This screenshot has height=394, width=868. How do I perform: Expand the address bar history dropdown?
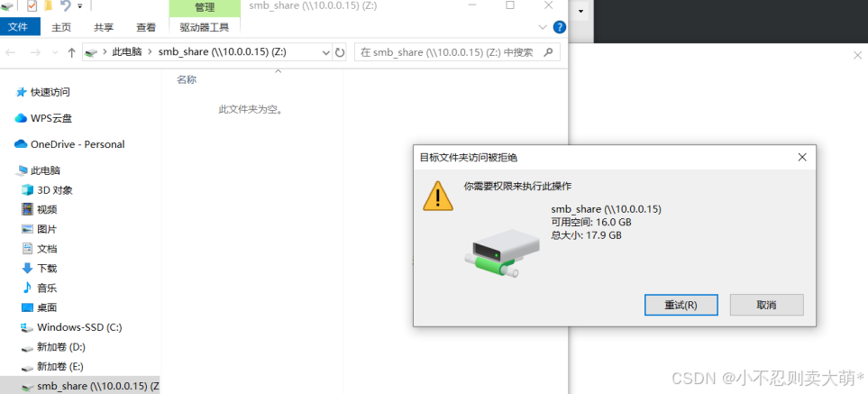point(326,52)
